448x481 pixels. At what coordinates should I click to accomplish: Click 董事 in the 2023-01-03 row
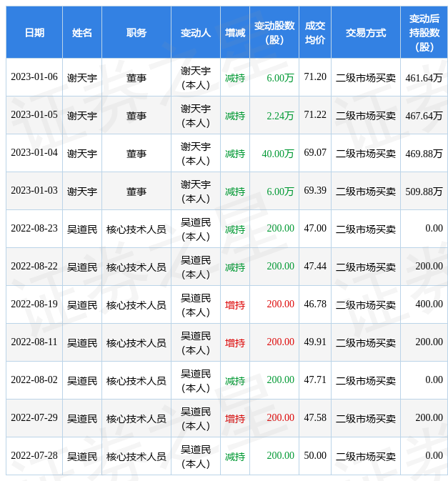pyautogui.click(x=136, y=192)
